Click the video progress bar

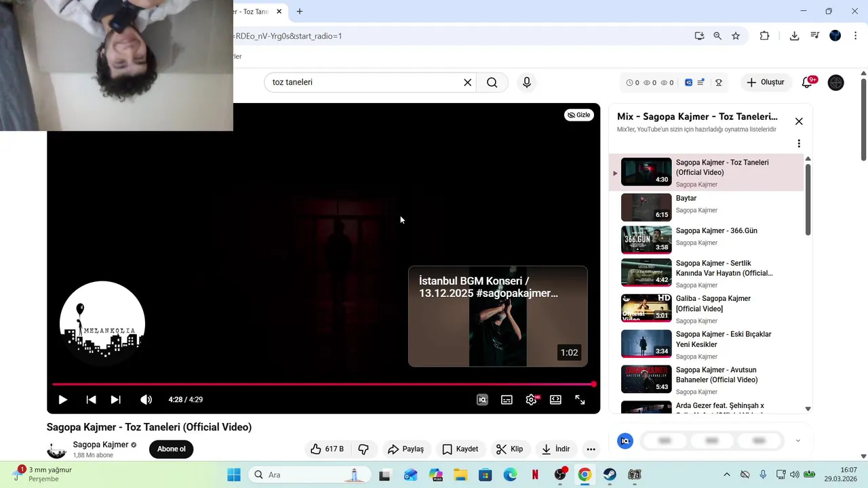(323, 384)
